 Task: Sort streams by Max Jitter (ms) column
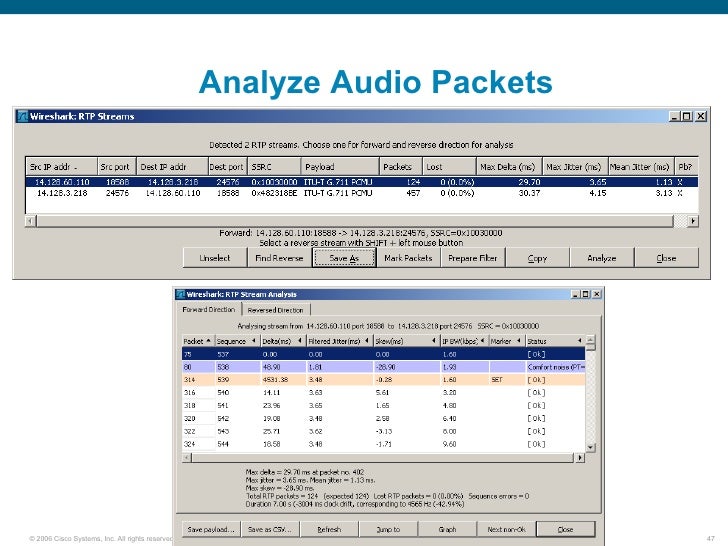coord(575,167)
